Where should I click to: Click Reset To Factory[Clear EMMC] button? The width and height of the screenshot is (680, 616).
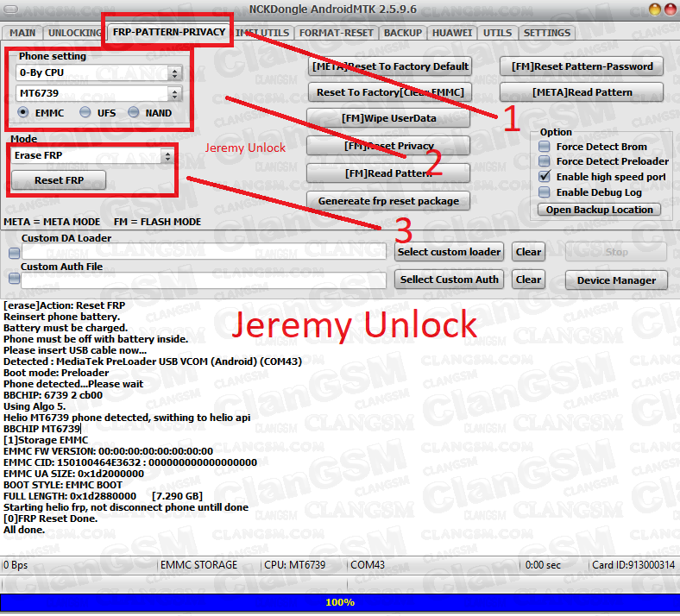[x=390, y=92]
